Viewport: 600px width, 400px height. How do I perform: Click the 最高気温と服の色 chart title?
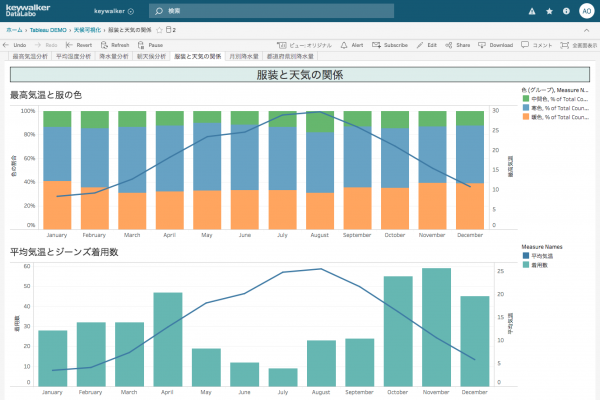[x=46, y=95]
